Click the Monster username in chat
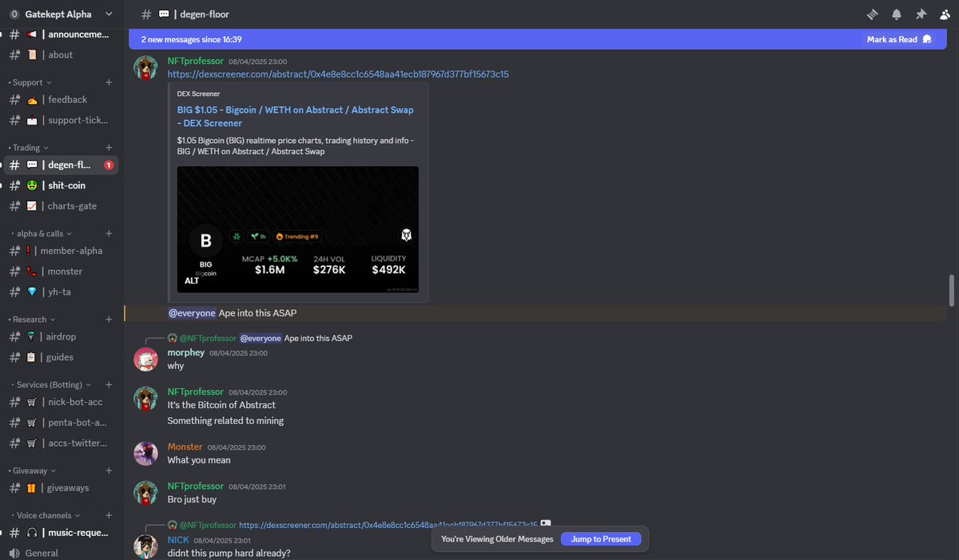The height and width of the screenshot is (560, 959). coord(185,447)
